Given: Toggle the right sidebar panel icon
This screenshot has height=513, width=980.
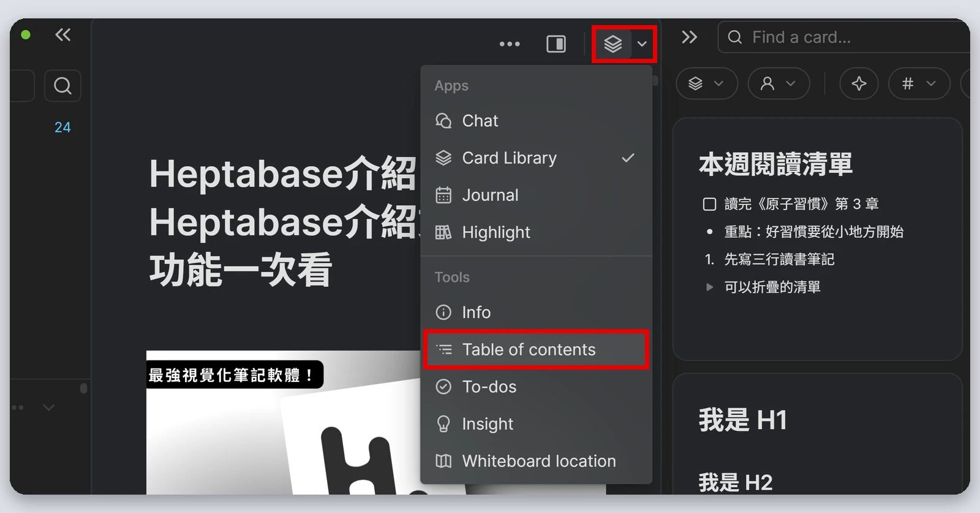Looking at the screenshot, I should click(556, 44).
